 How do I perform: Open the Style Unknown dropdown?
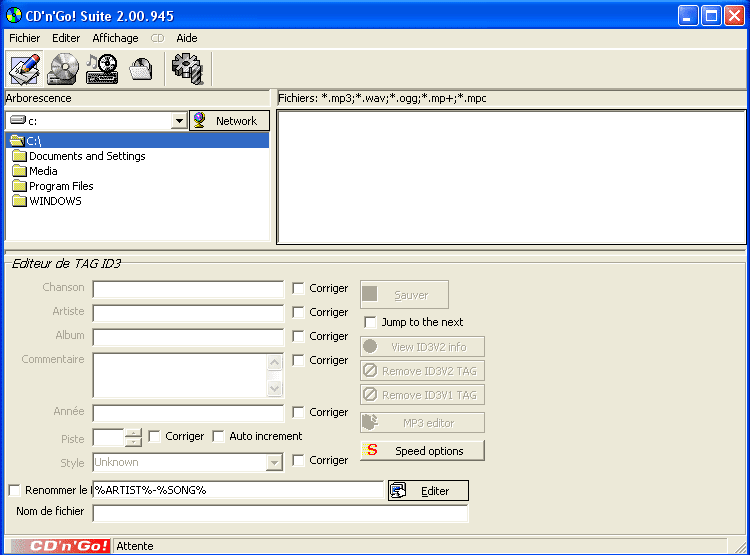pyautogui.click(x=274, y=463)
